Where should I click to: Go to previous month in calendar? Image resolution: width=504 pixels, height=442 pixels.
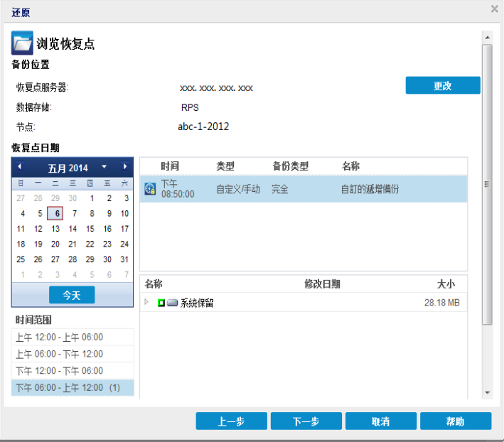[x=20, y=167]
